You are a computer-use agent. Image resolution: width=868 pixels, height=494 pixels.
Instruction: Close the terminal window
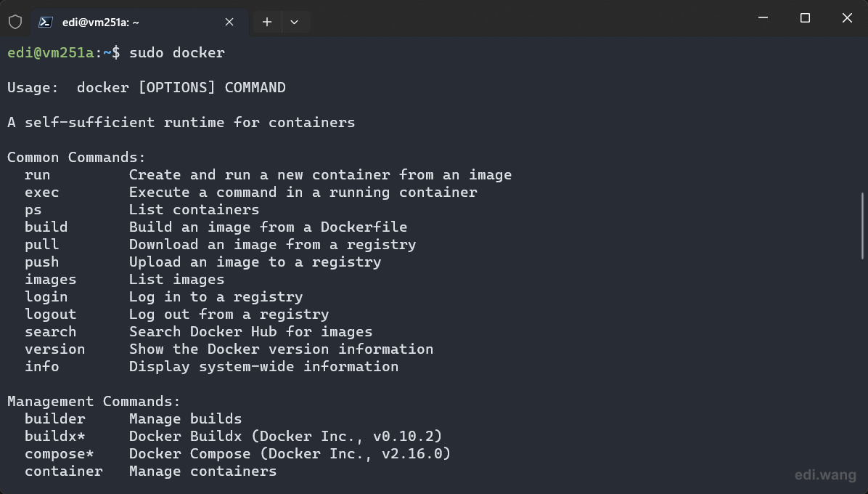tap(847, 17)
